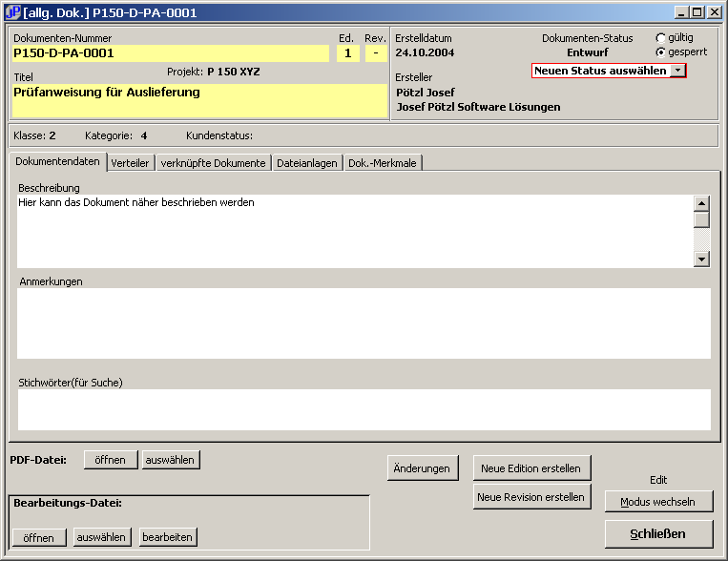Open the 'verknüpfte Dokumente' tab
This screenshot has width=728, height=561.
(213, 163)
